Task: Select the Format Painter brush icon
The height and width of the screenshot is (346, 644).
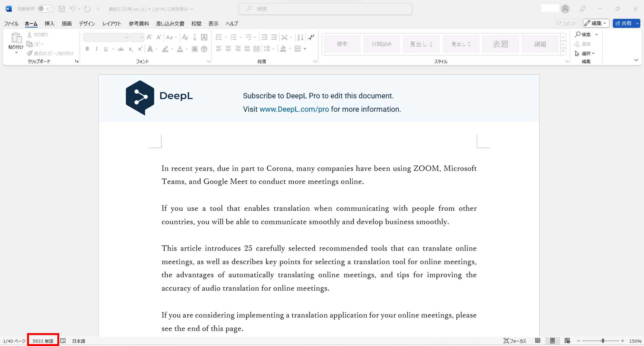Action: [x=30, y=53]
